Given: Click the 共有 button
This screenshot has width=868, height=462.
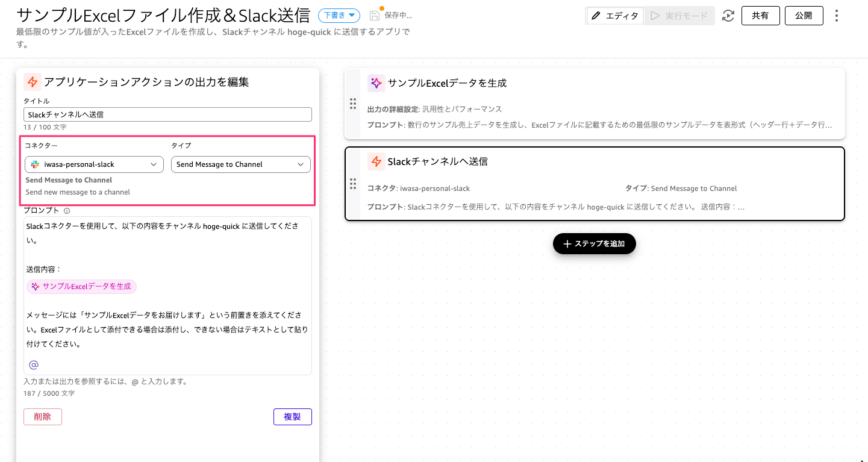Looking at the screenshot, I should coord(760,16).
